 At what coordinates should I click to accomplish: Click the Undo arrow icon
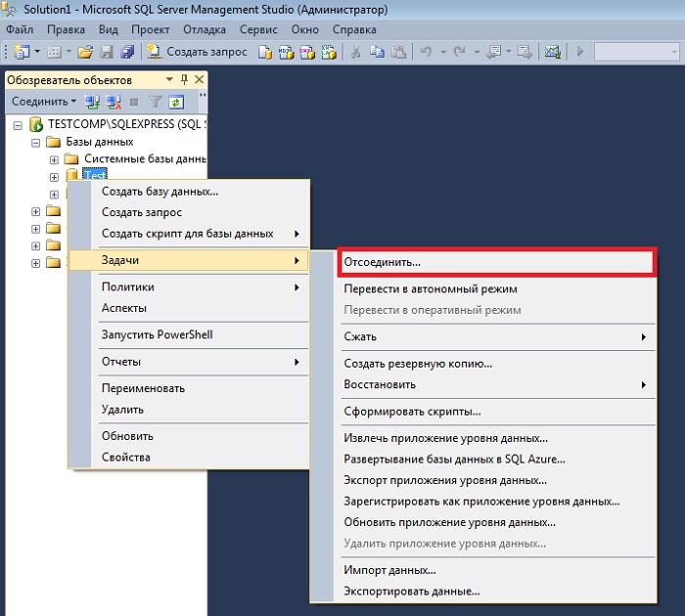pyautogui.click(x=426, y=52)
